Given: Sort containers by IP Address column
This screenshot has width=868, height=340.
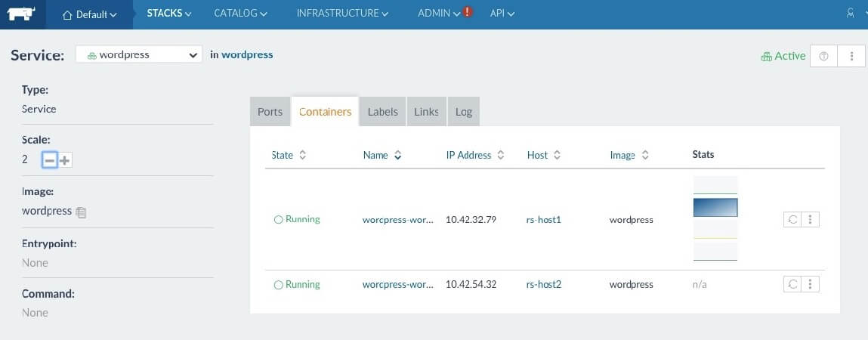Looking at the screenshot, I should 475,155.
